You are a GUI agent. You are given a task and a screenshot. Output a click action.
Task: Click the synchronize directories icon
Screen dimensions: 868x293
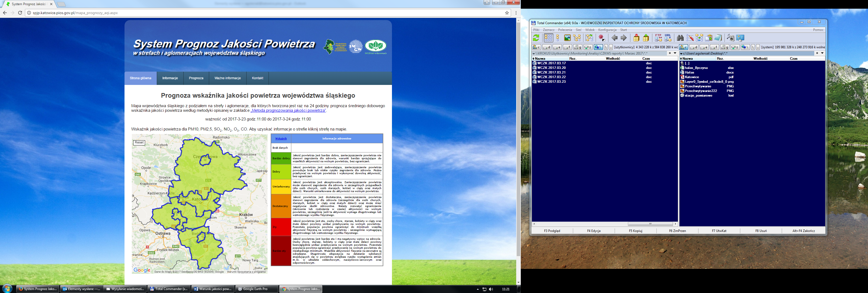click(x=700, y=38)
